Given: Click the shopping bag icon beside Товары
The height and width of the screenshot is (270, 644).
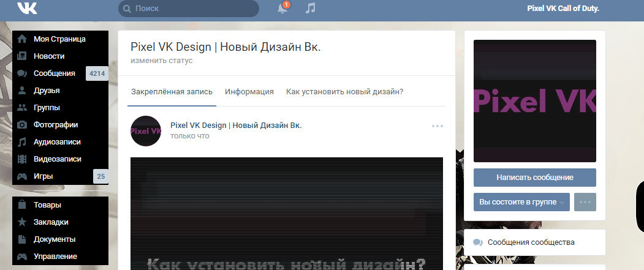Looking at the screenshot, I should [x=22, y=204].
